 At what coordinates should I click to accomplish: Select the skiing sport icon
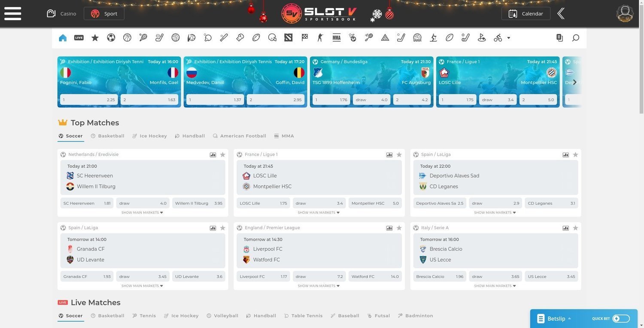click(x=434, y=38)
